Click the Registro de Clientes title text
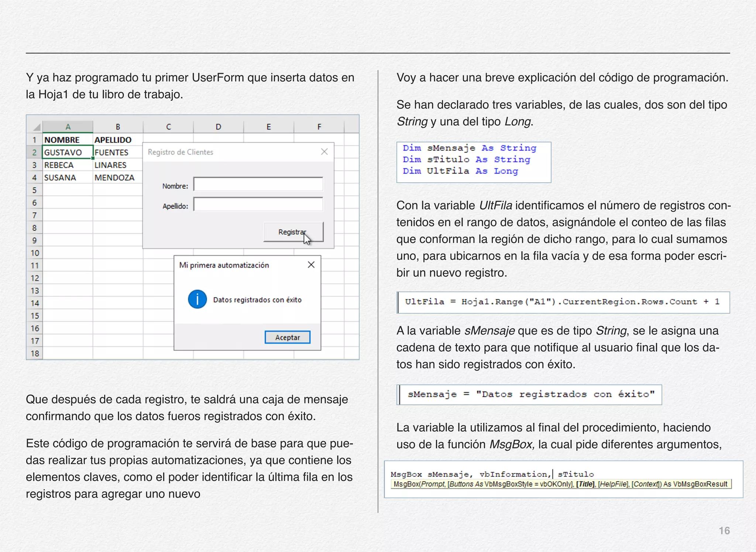 [181, 152]
